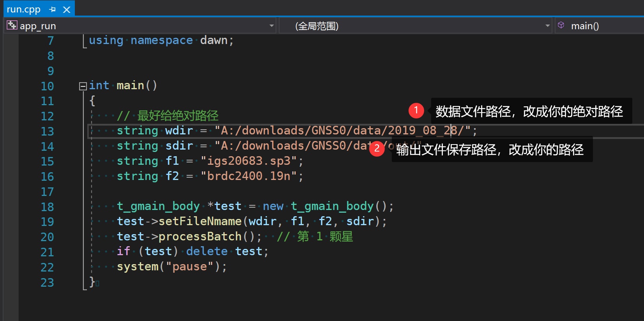
Task: Place cursor in the "brdc2400.19n" string
Action: tap(249, 176)
